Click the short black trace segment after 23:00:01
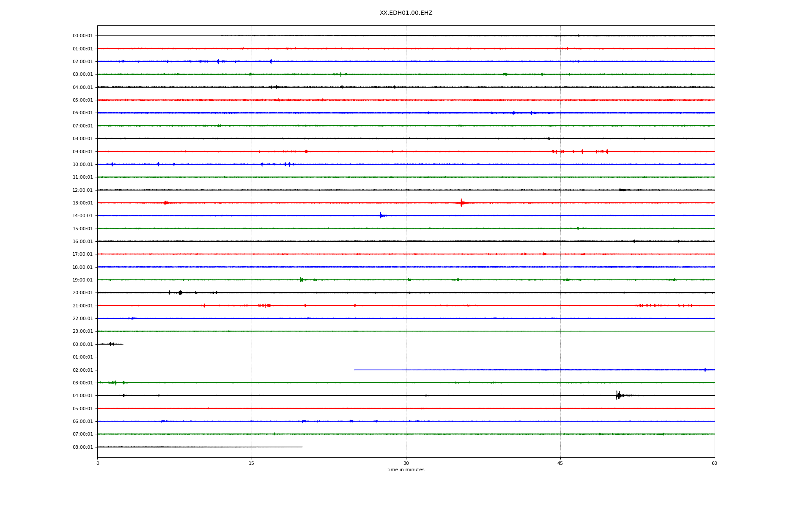This screenshot has width=812, height=508. (110, 344)
